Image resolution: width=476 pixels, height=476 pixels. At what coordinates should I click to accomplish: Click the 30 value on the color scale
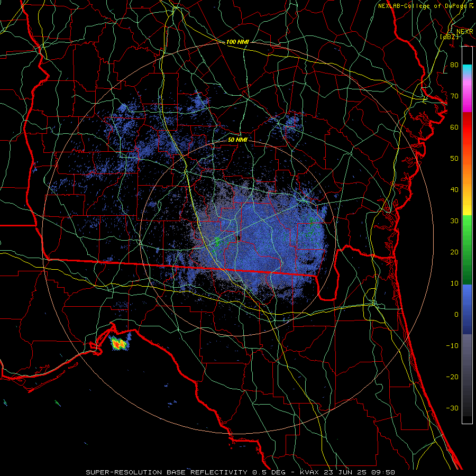454,221
